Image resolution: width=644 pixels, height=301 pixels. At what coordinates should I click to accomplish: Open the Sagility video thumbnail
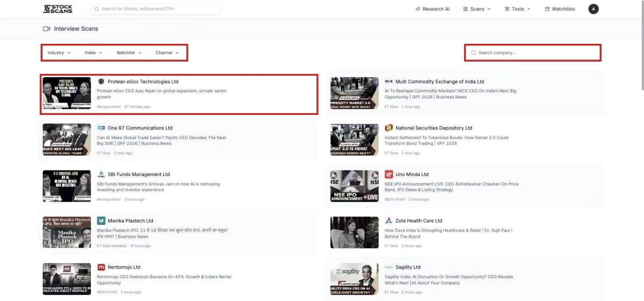click(354, 279)
